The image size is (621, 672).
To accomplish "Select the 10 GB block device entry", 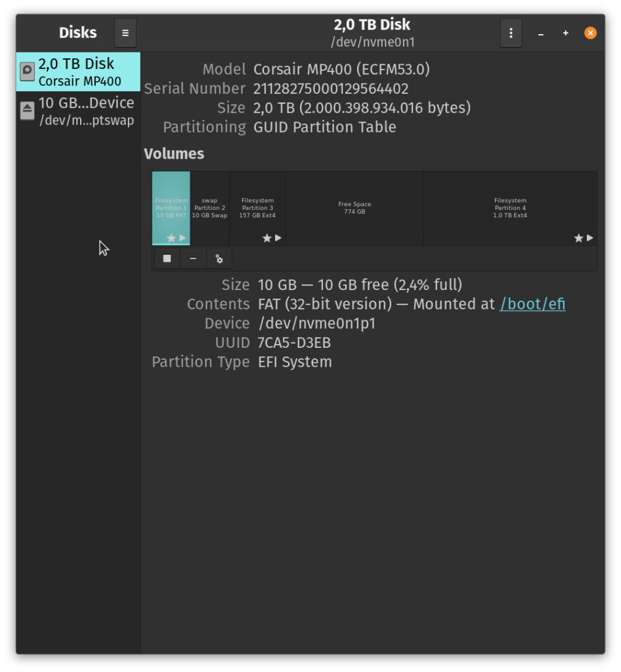I will (x=78, y=111).
